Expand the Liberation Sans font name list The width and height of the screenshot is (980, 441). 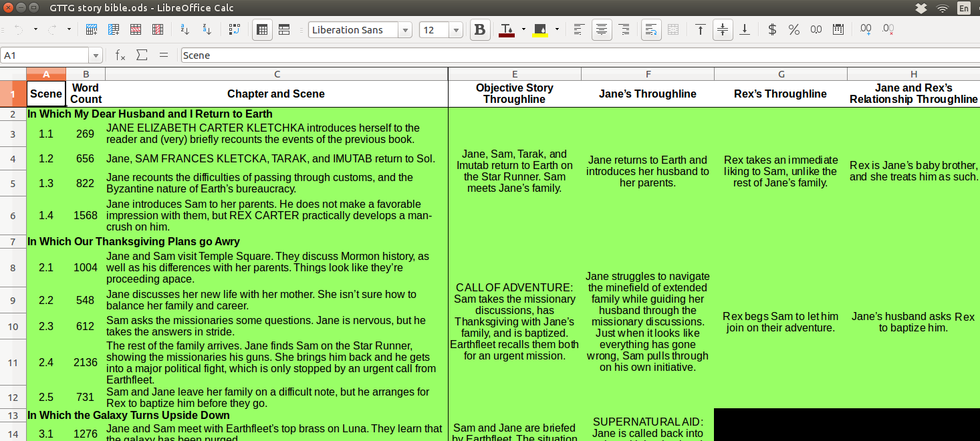405,30
